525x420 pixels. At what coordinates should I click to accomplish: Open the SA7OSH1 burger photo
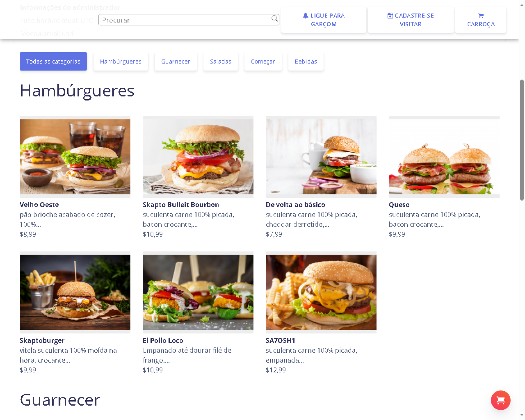321,292
